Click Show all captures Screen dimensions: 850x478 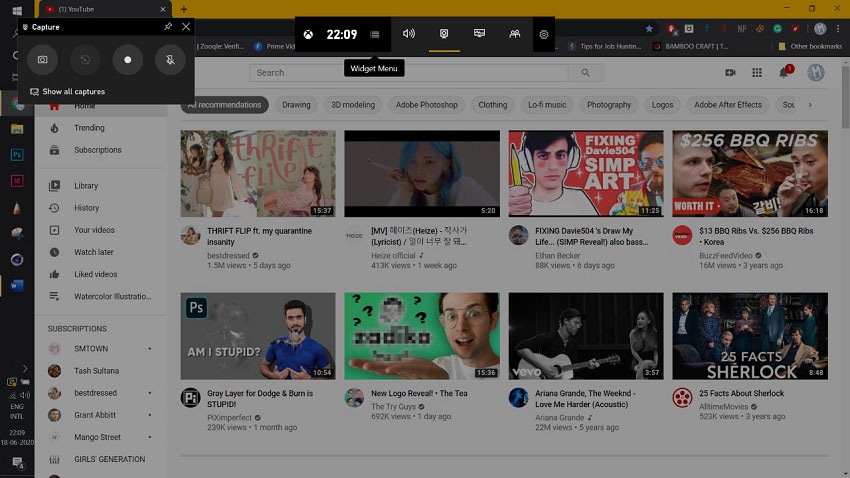[73, 92]
